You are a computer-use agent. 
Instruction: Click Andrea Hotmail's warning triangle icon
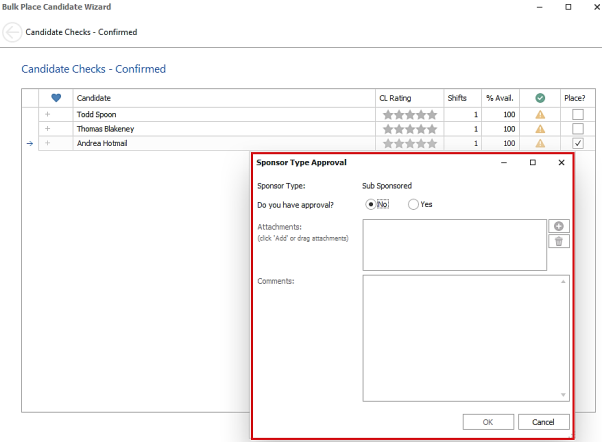coord(540,143)
